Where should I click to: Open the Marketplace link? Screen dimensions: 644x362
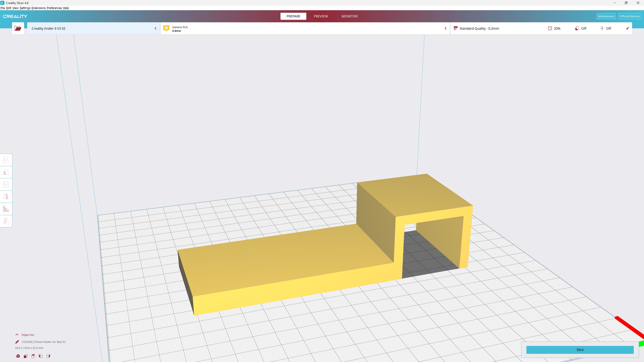[x=606, y=16]
